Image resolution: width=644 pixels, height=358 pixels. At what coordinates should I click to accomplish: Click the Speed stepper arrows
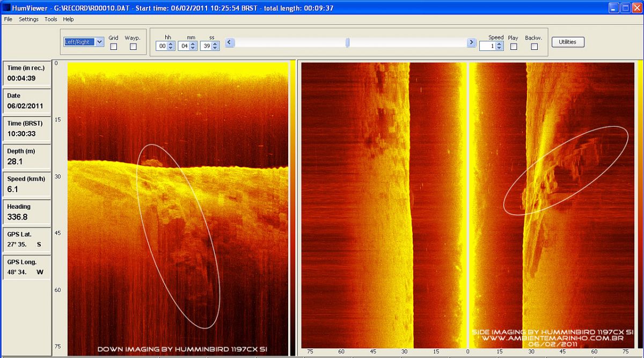point(499,46)
